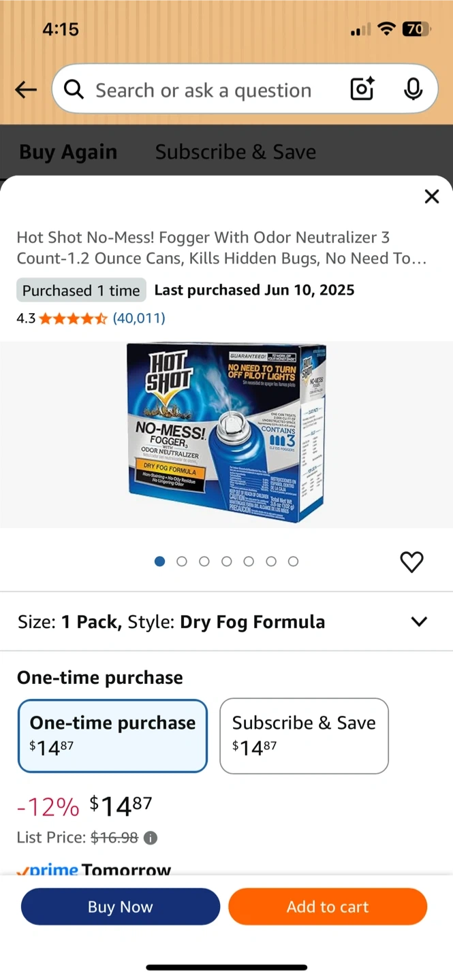The image size is (453, 980).
Task: Select Subscribe & Save option
Action: [304, 736]
